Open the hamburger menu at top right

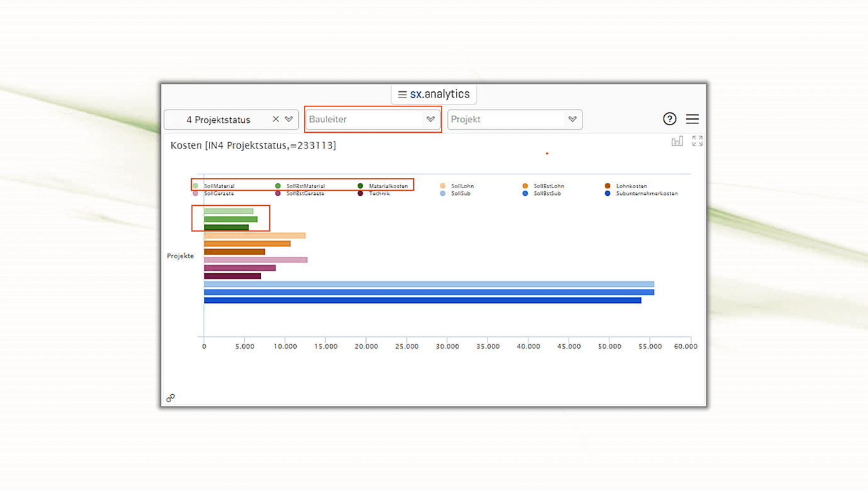[693, 119]
